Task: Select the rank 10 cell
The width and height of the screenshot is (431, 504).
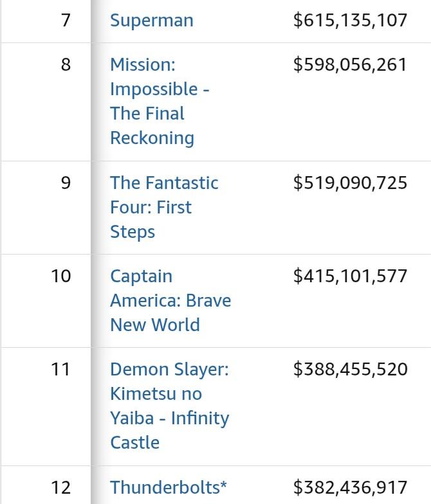Action: coord(61,276)
